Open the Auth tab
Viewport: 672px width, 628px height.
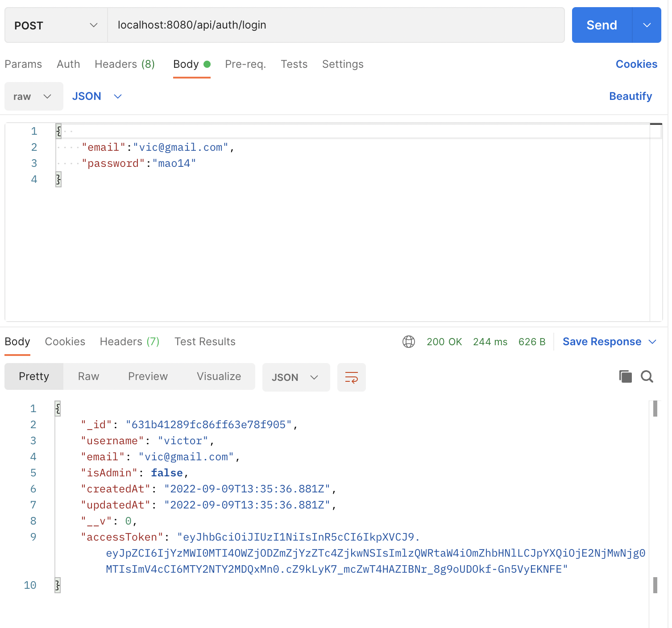coord(68,64)
